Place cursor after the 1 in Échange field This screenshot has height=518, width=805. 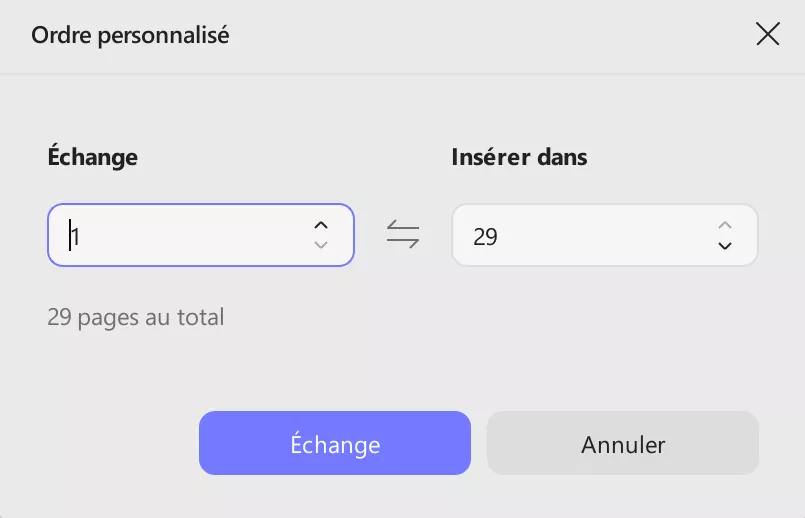coord(82,236)
